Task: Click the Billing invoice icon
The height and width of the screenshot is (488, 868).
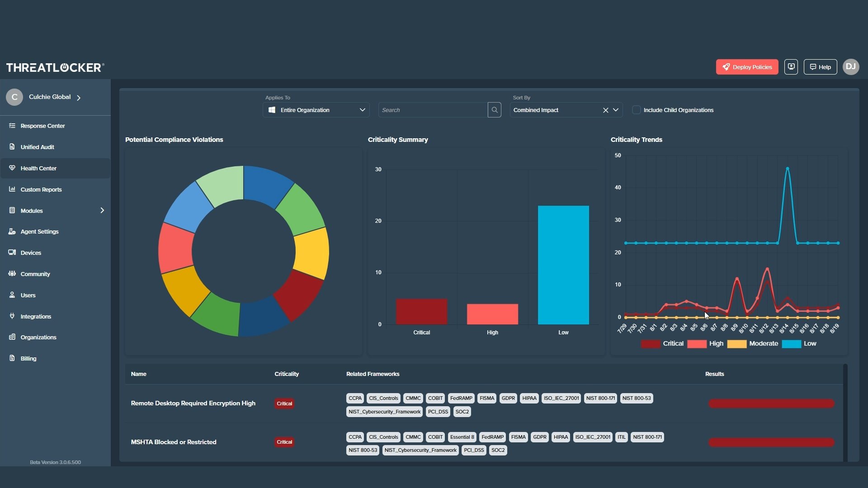Action: [x=12, y=358]
